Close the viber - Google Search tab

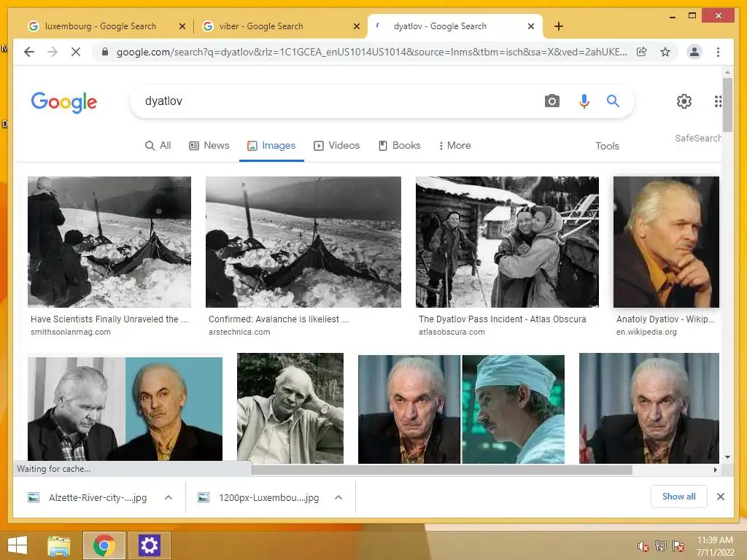[356, 26]
